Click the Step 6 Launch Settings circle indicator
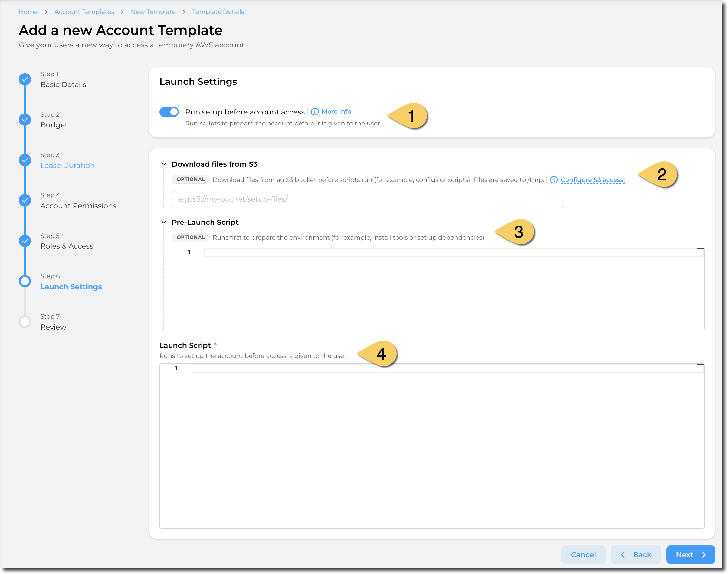 25,281
